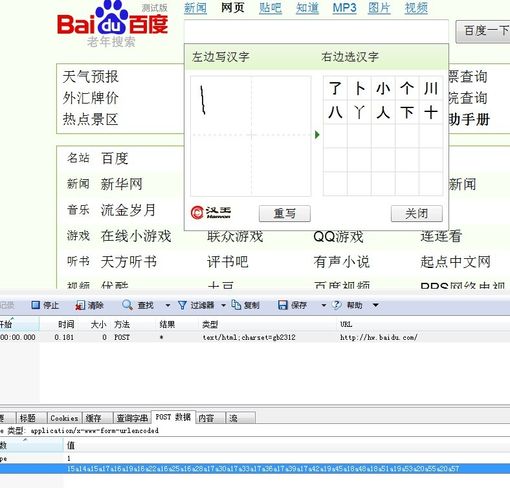510x488 pixels.
Task: Open the 图片 search link
Action: click(379, 8)
